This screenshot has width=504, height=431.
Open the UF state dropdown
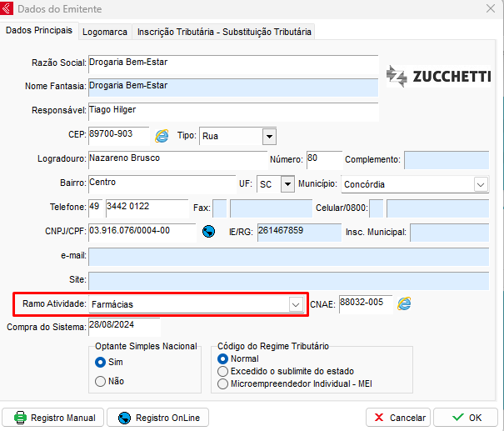pos(287,184)
